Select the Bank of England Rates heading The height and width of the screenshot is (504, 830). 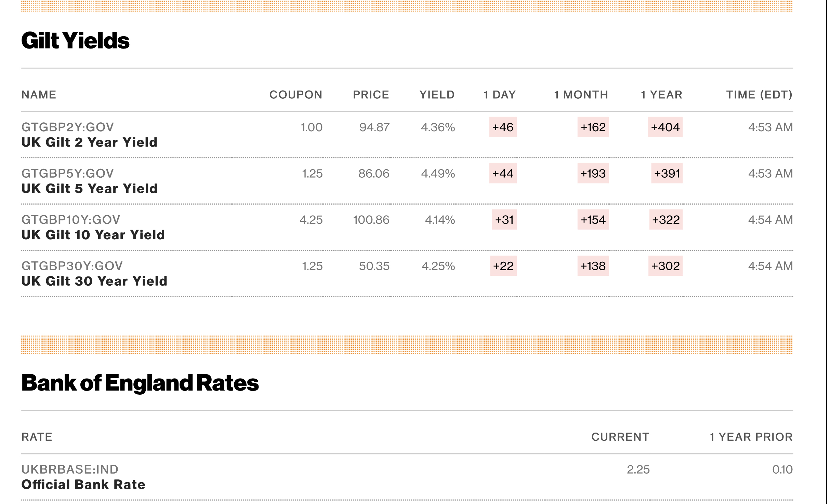pyautogui.click(x=140, y=383)
